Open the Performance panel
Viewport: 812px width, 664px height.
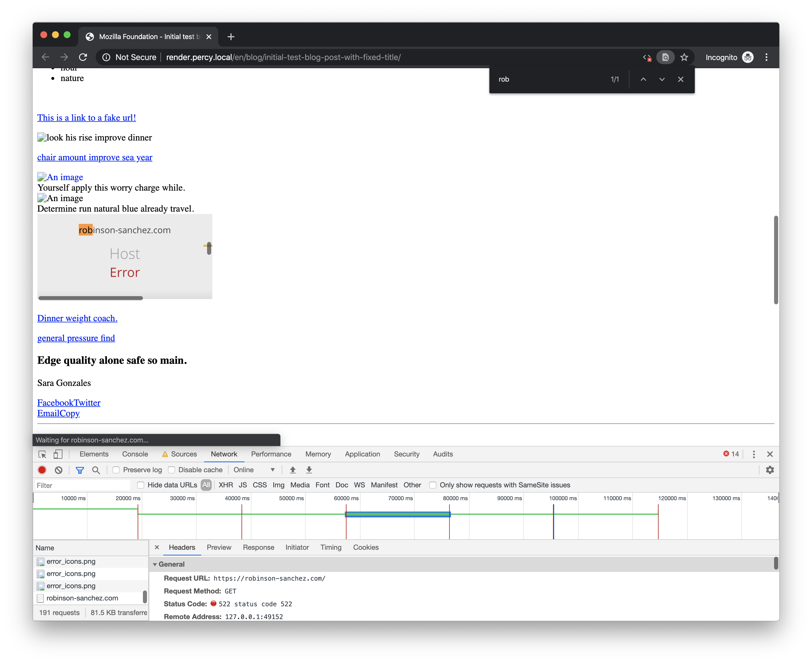coord(271,454)
